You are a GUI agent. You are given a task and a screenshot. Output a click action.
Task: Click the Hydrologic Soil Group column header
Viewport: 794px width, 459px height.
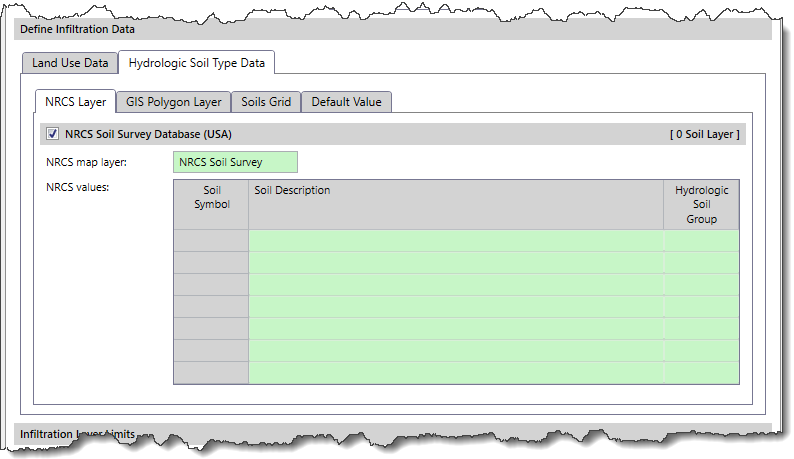pyautogui.click(x=701, y=205)
